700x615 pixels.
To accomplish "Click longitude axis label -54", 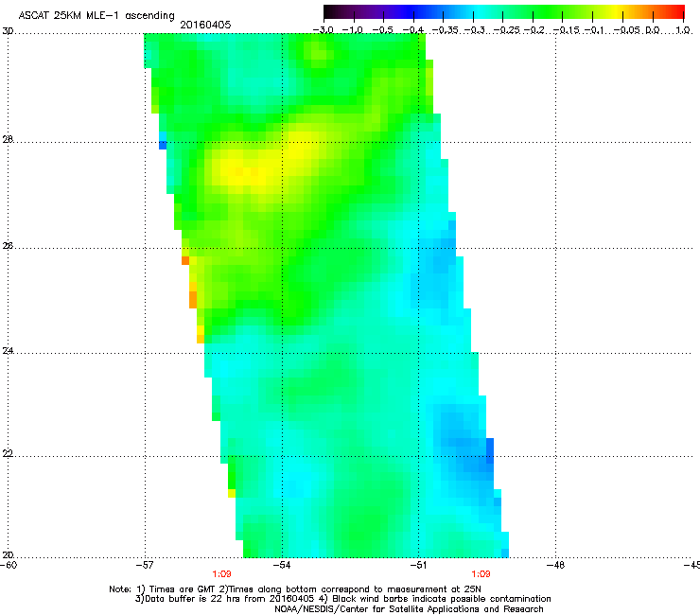I will point(281,565).
